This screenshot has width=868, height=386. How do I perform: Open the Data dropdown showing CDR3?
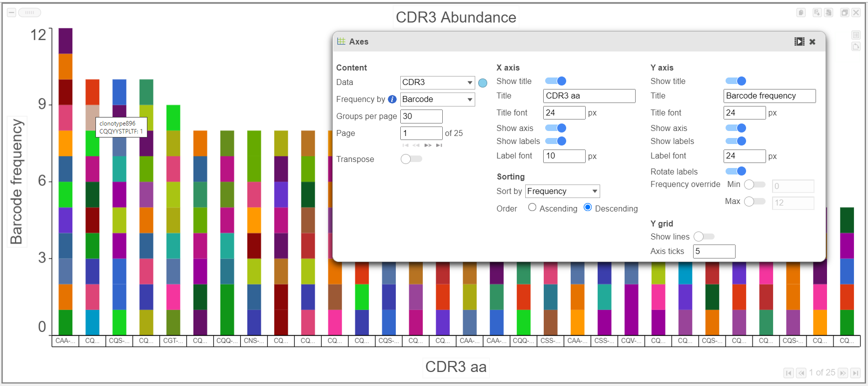click(x=437, y=82)
